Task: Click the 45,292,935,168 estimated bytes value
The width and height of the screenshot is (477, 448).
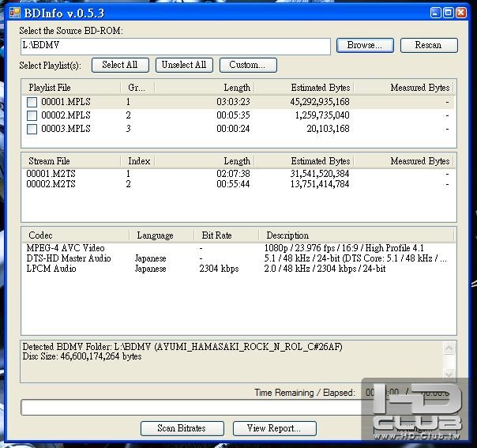Action: 320,102
